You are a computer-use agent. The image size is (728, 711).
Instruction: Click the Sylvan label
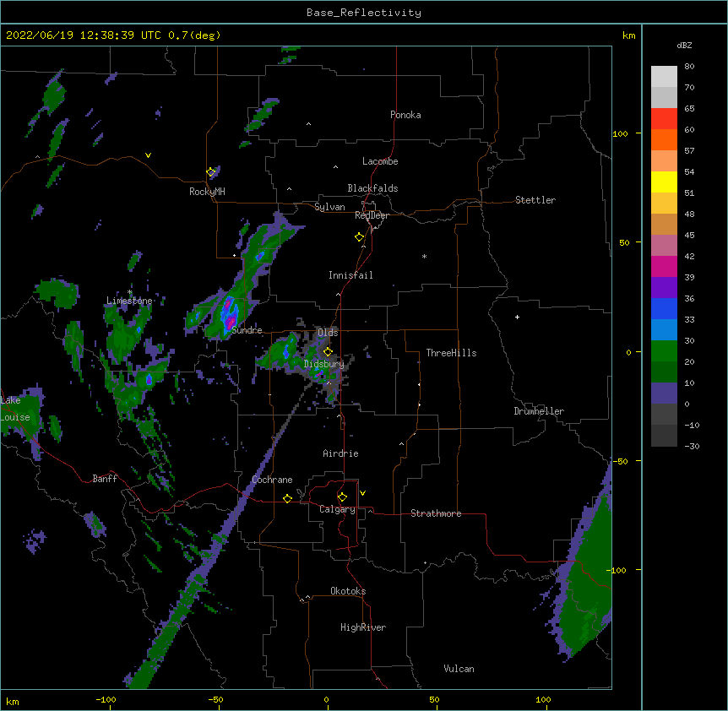pos(329,207)
